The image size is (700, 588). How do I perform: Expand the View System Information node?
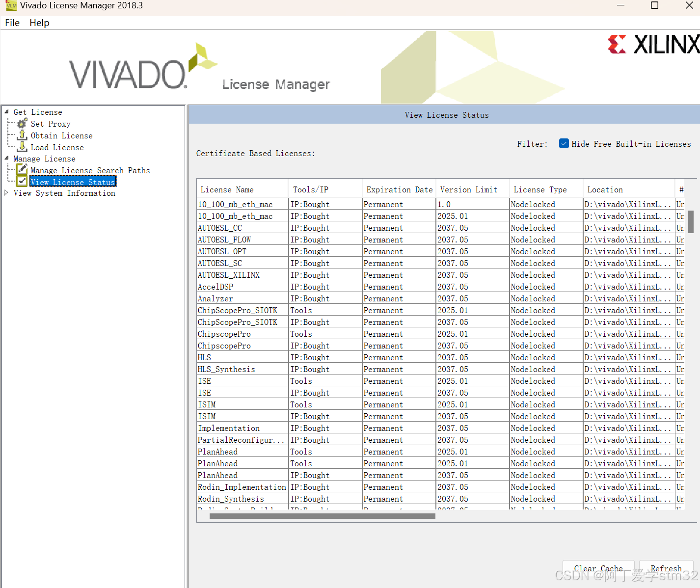tap(6, 193)
